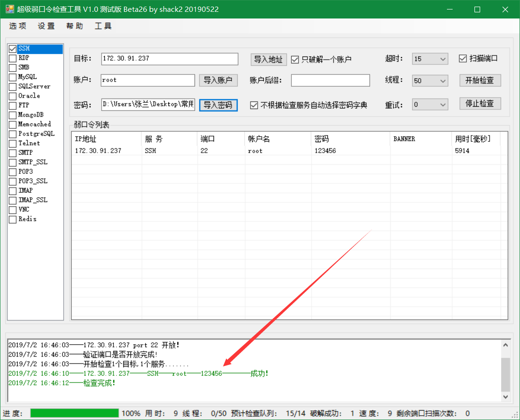
Task: Click the log scrollbar thumb
Action: pos(505,374)
